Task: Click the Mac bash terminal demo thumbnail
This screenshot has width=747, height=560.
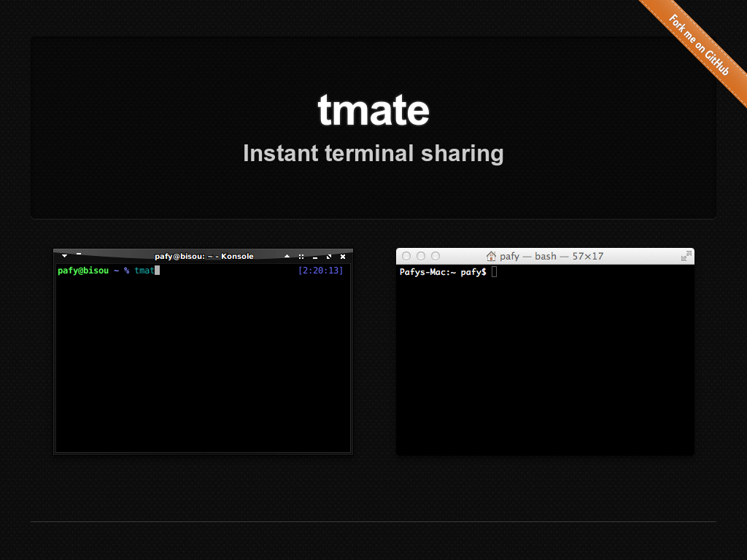Action: click(x=545, y=351)
